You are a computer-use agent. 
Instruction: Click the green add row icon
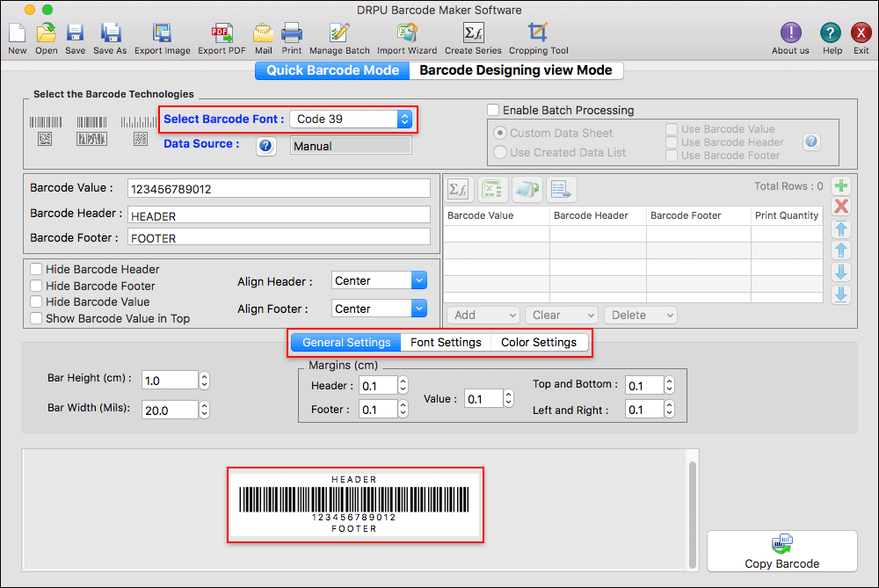(x=840, y=185)
